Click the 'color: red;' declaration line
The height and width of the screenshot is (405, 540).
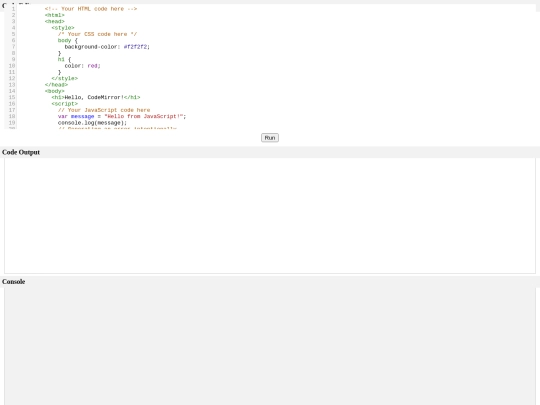tap(83, 66)
